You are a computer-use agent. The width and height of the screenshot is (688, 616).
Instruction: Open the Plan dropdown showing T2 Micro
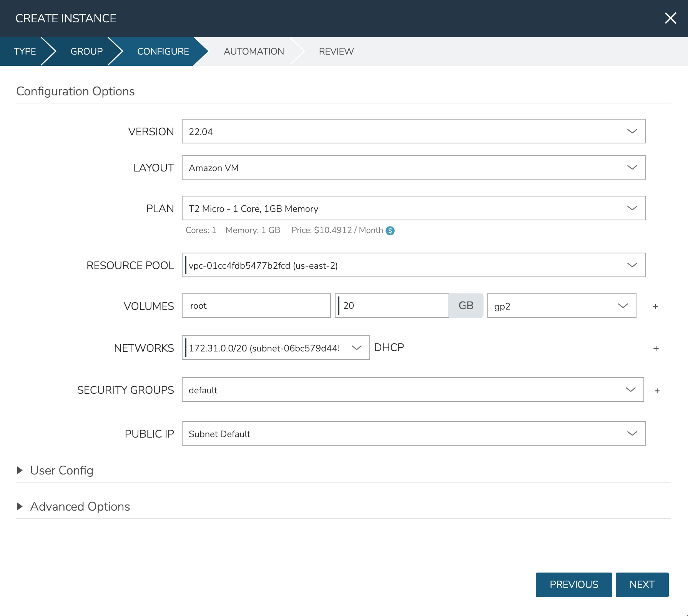coord(413,208)
